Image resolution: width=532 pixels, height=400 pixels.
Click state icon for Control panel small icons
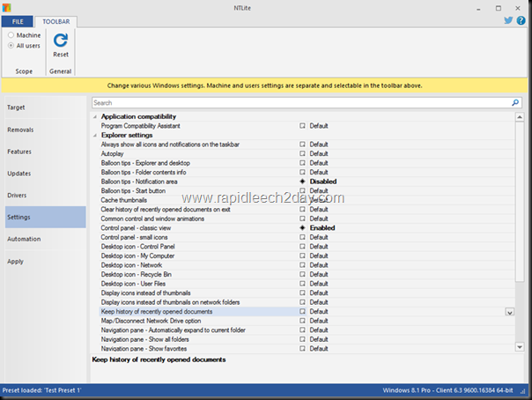pos(302,237)
